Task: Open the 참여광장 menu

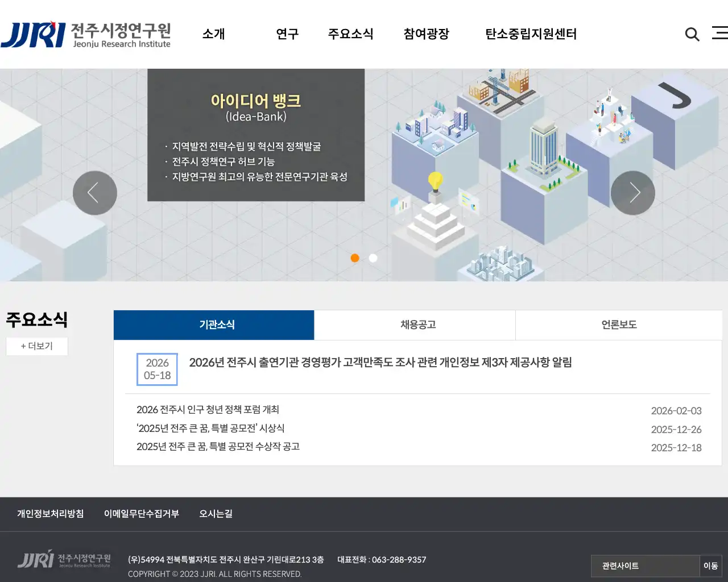Action: pyautogui.click(x=427, y=34)
